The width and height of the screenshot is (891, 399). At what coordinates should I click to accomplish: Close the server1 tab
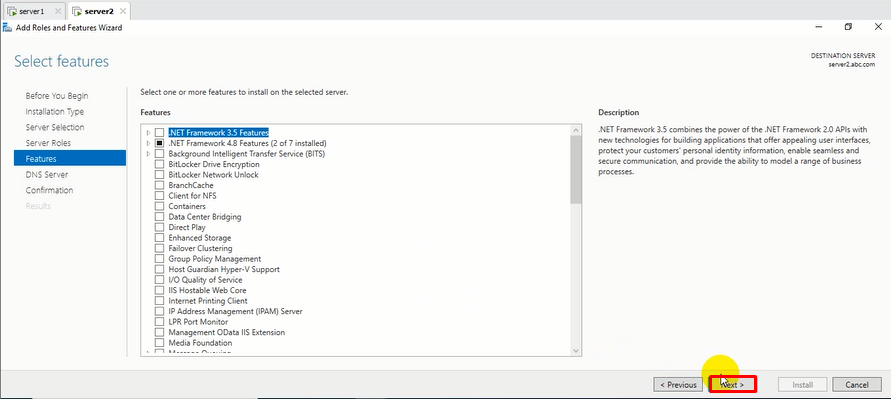coord(58,11)
